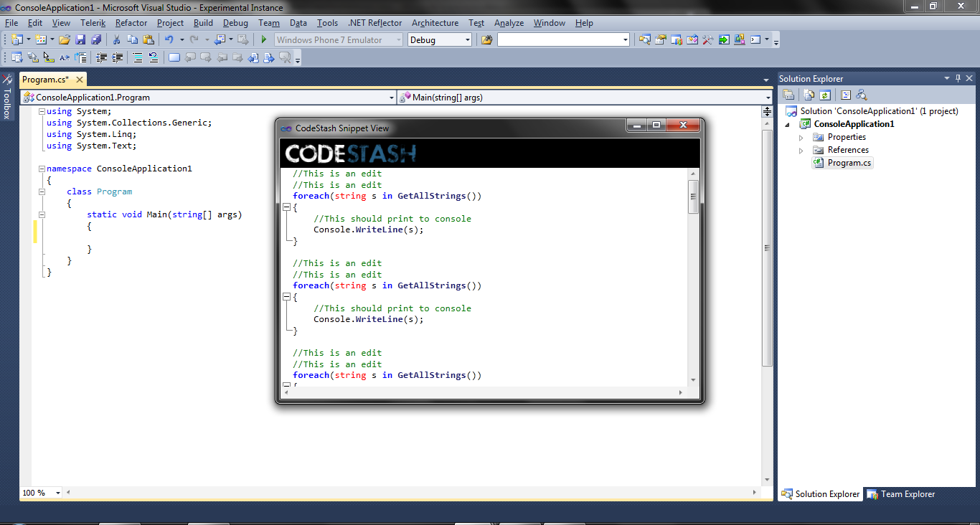Toggle a bookmark on current line icon

174,57
